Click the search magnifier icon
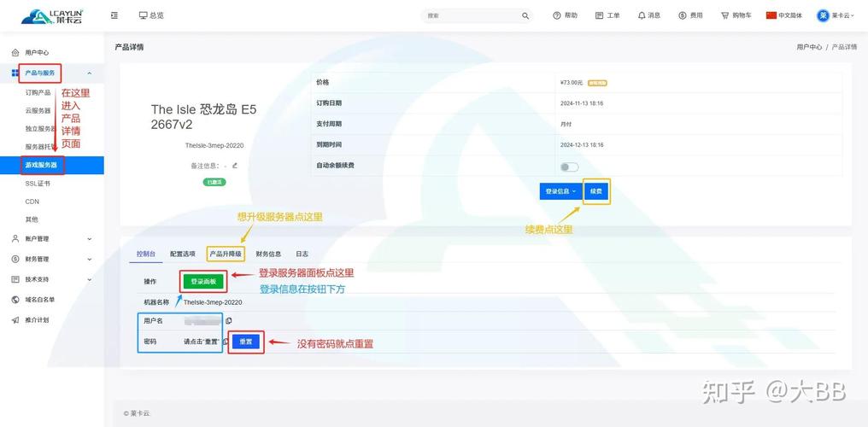 [x=525, y=16]
